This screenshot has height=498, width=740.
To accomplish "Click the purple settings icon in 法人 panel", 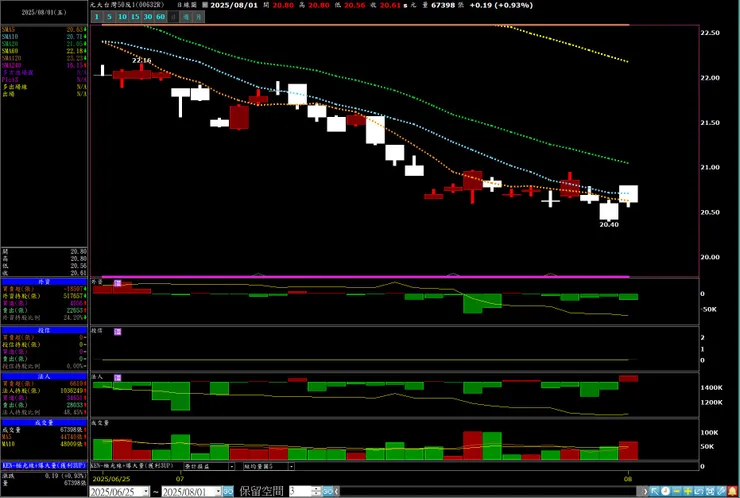I will (118, 378).
